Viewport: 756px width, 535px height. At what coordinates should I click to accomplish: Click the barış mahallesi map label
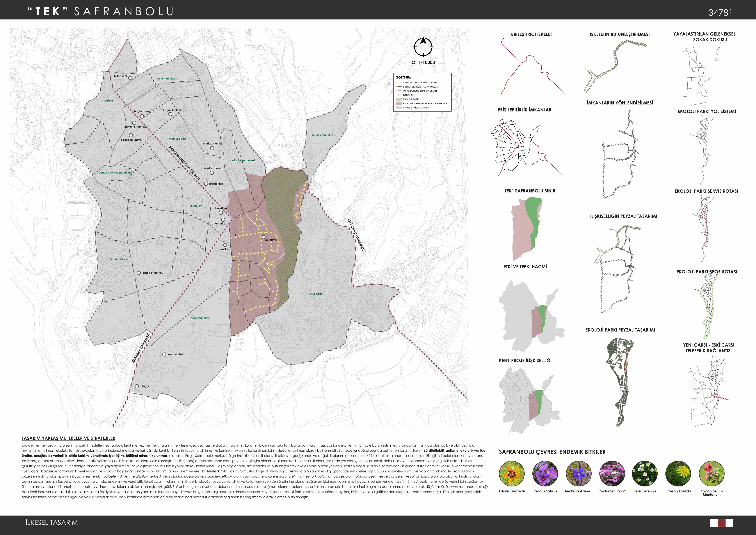click(x=200, y=318)
